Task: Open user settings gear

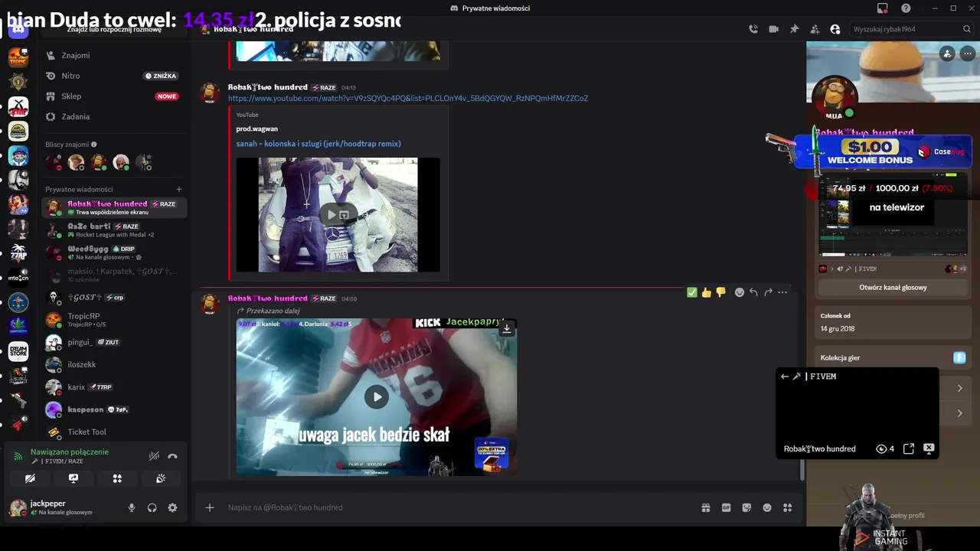Action: pos(172,507)
